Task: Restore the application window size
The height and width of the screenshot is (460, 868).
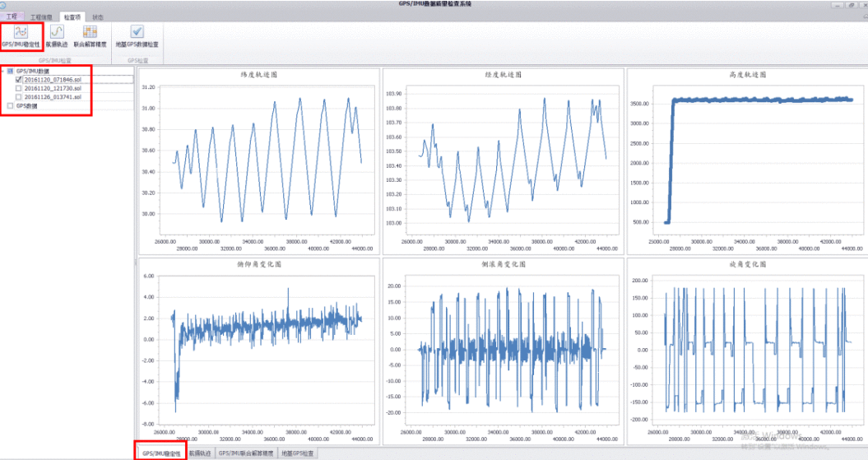Action: pos(852,5)
